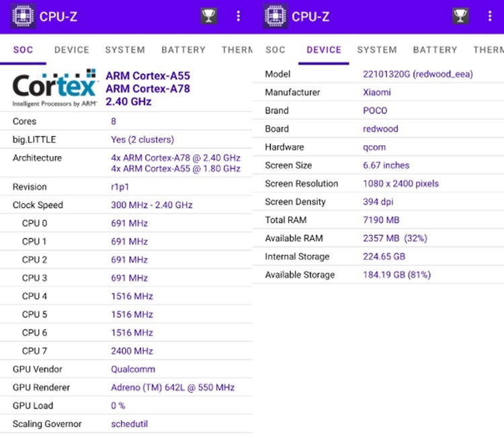Switch to DEVICE tab in left screen
The width and height of the screenshot is (504, 438).
coord(72,50)
